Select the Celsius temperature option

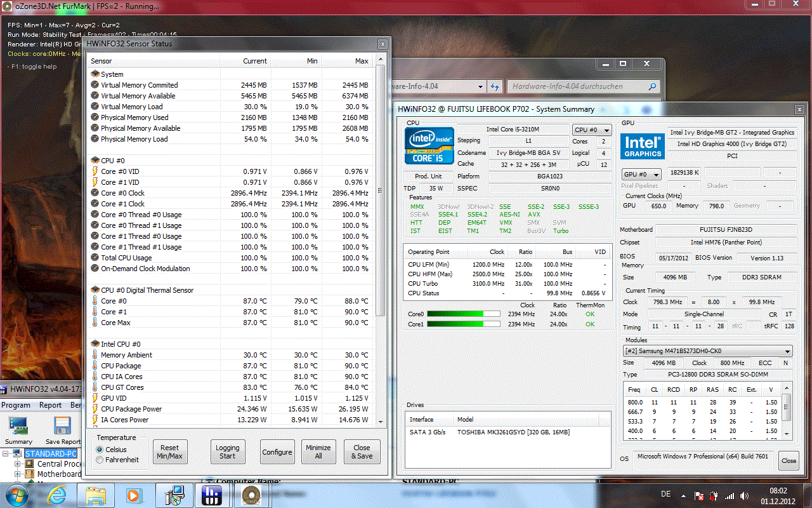coord(100,450)
